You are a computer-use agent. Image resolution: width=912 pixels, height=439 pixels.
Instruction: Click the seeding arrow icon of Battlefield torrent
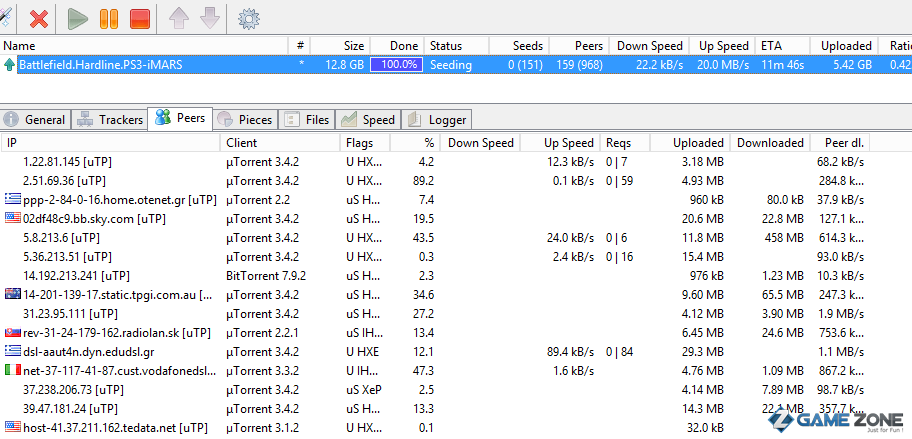point(9,65)
